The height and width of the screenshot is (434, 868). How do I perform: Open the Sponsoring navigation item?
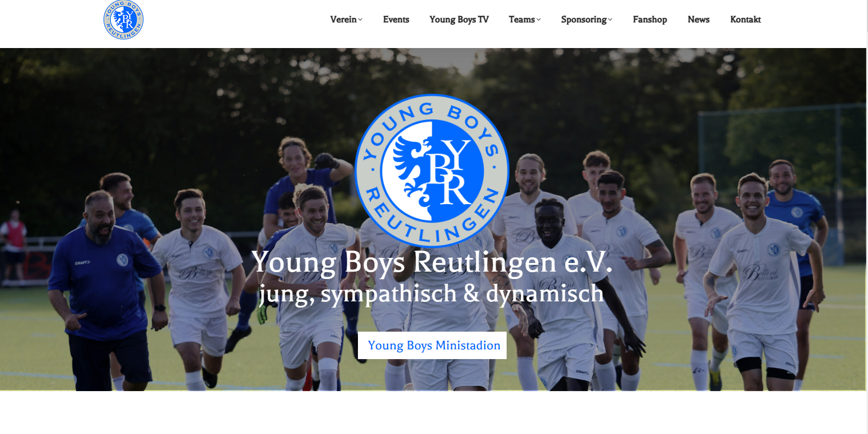pyautogui.click(x=584, y=19)
